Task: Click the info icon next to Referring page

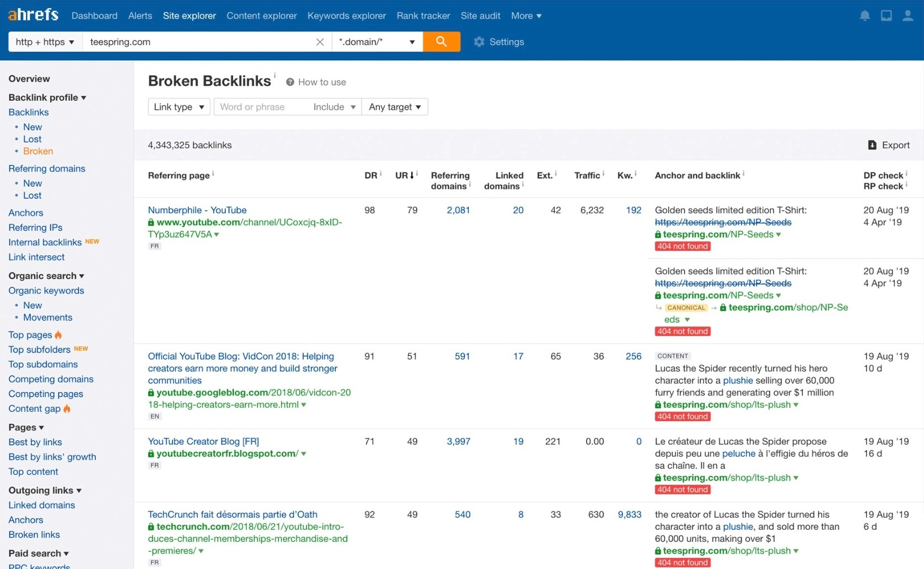Action: pos(213,173)
